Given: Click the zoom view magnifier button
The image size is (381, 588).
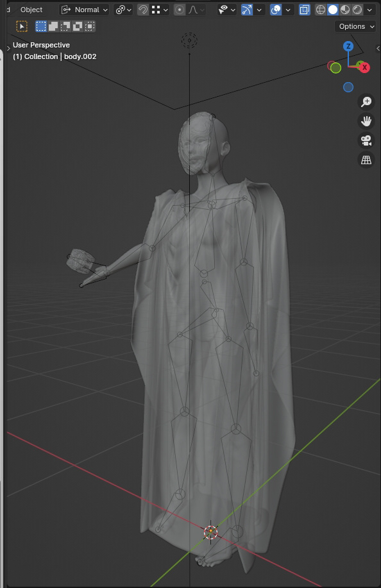Looking at the screenshot, I should tap(366, 101).
